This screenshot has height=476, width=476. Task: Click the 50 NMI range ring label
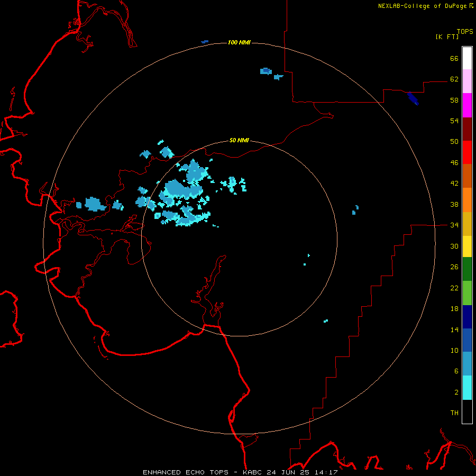(239, 140)
